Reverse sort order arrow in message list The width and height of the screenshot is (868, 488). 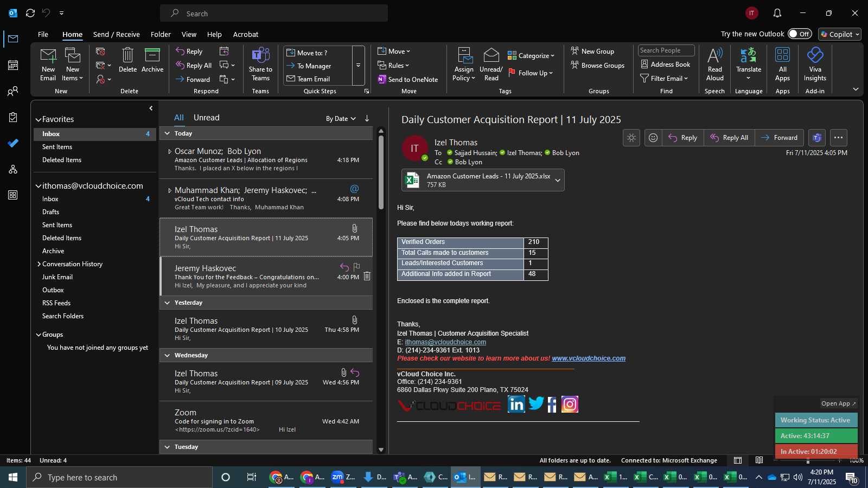pyautogui.click(x=367, y=118)
